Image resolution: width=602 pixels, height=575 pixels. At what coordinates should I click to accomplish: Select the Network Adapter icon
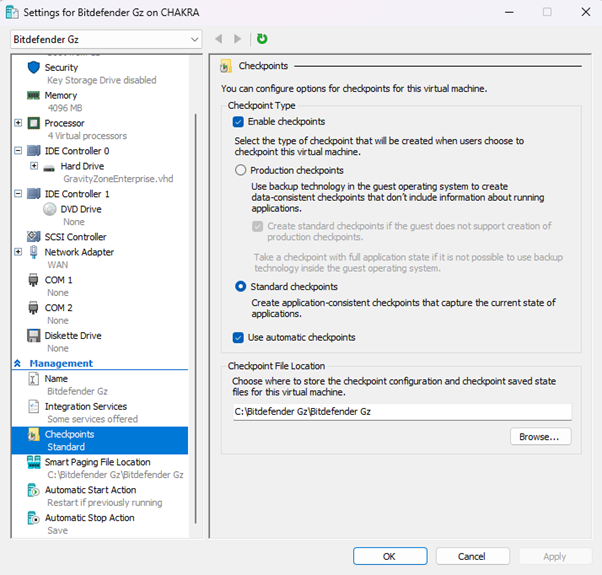pyautogui.click(x=33, y=252)
